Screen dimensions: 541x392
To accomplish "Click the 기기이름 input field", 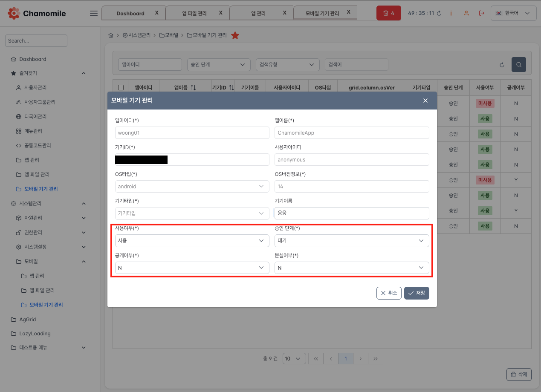I will click(351, 213).
